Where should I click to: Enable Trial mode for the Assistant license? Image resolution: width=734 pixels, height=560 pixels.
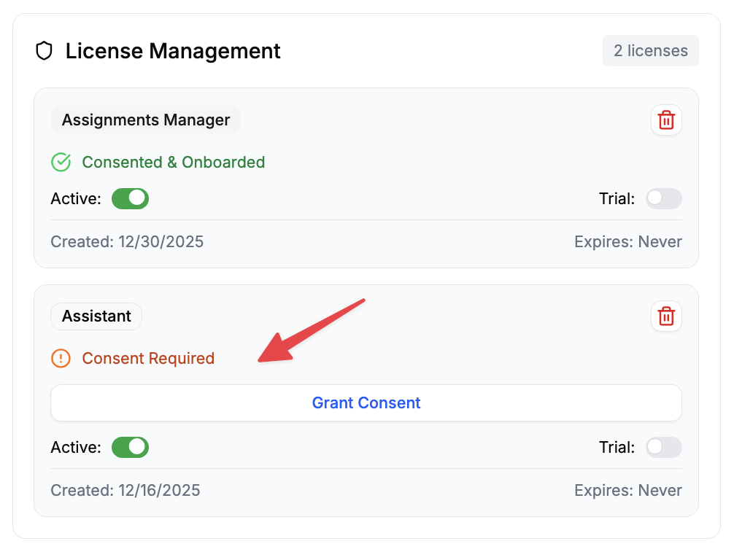(663, 447)
